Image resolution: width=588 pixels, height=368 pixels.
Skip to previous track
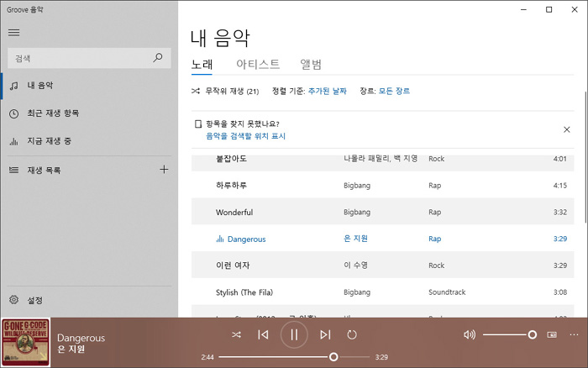click(263, 334)
